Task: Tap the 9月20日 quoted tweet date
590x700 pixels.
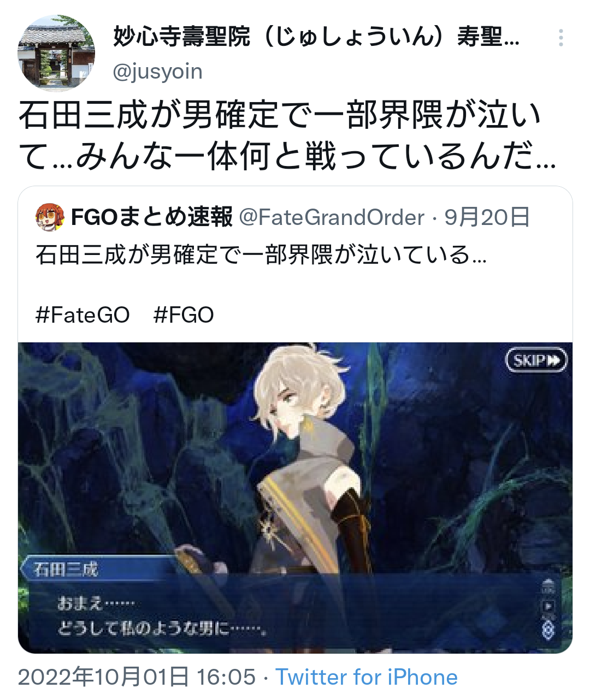Action: 487,217
